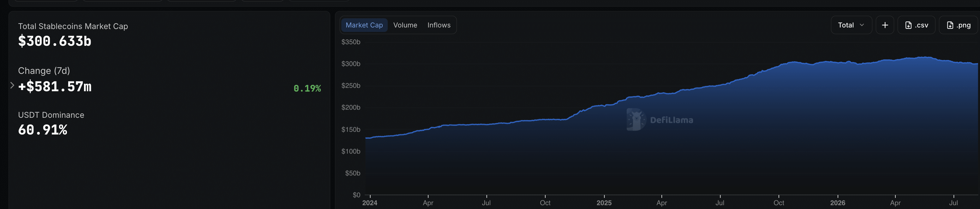The image size is (980, 209).
Task: Click the 60.91% USDT dominance value
Action: click(43, 130)
